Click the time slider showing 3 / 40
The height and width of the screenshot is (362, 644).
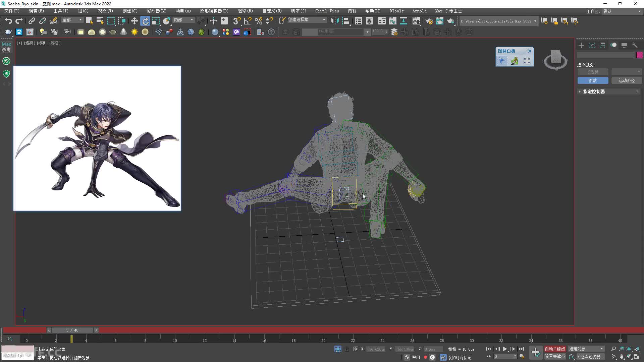click(72, 330)
